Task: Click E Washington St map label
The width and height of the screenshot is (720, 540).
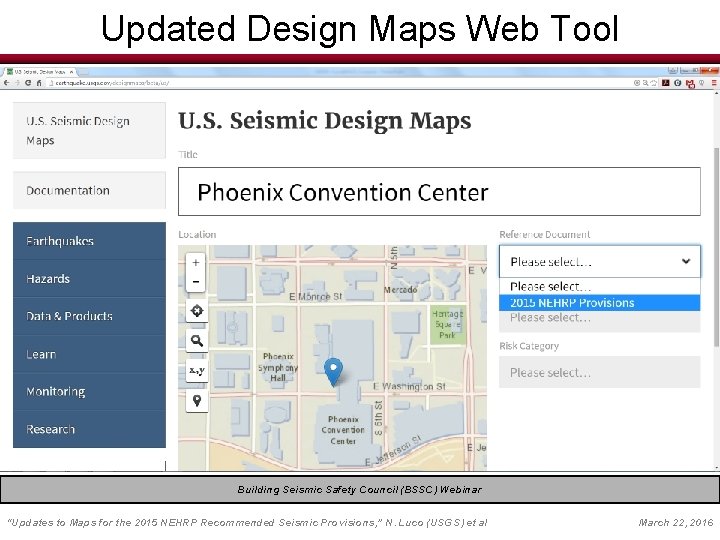Action: pos(409,387)
